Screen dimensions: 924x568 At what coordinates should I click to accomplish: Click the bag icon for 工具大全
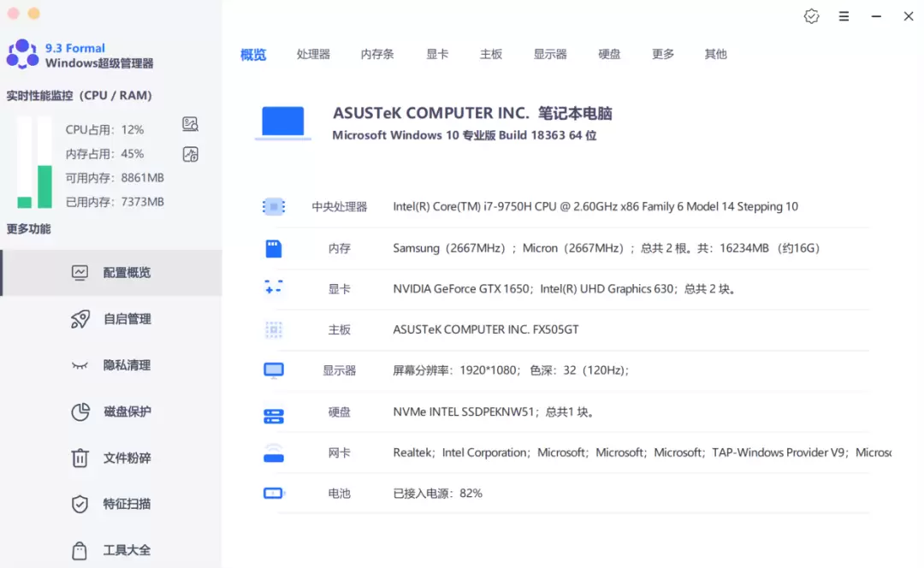point(80,550)
